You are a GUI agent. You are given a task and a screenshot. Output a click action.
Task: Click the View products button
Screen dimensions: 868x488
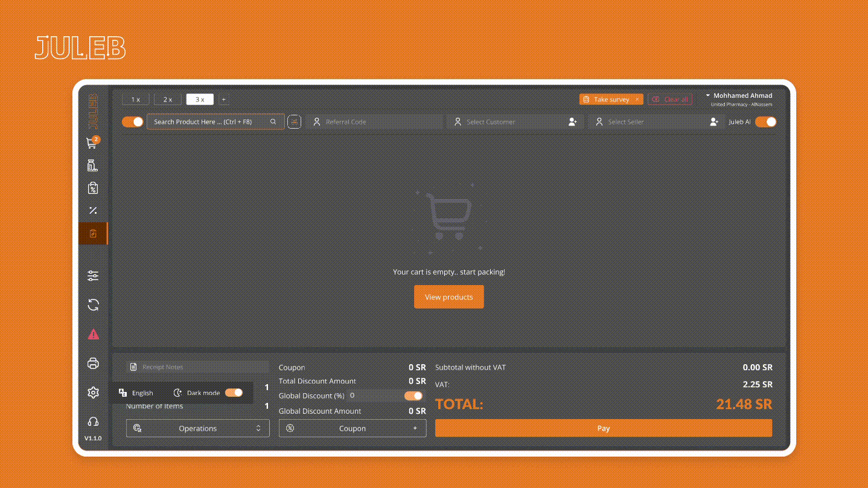point(448,297)
